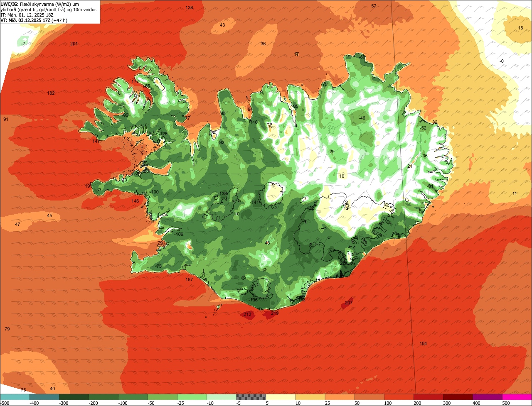This screenshot has width=532, height=406.
Task: Click the value 32 off the east coast
Action: [x=435, y=122]
